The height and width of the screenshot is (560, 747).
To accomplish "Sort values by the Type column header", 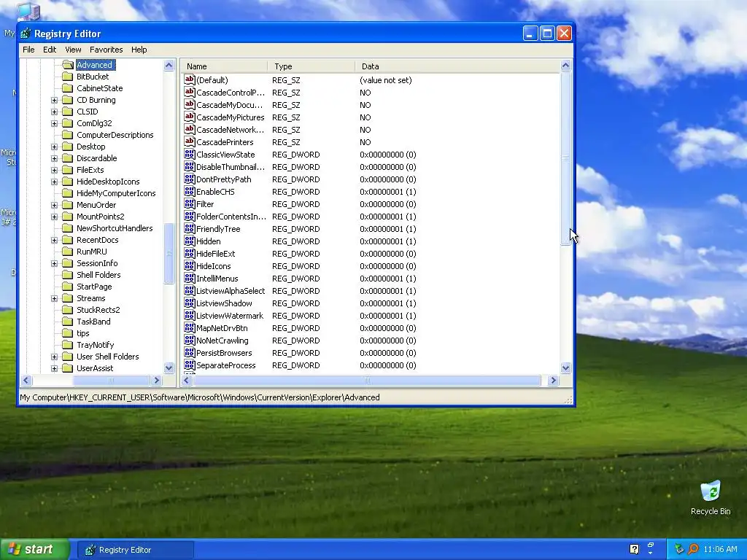I will [x=311, y=66].
